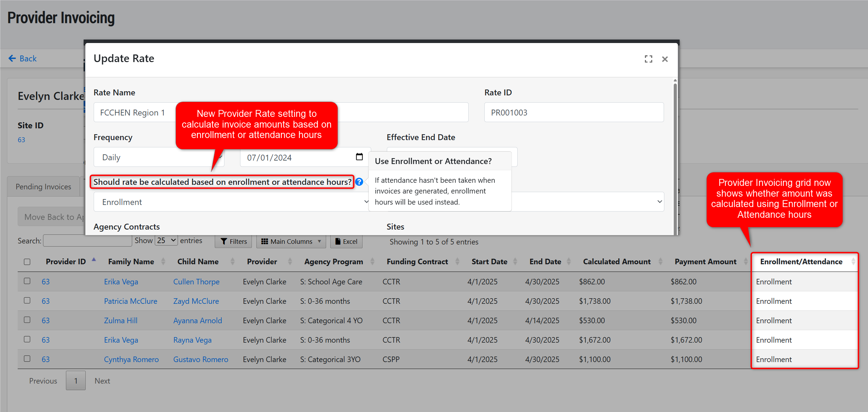
Task: Click the Back arrow icon
Action: tap(12, 59)
